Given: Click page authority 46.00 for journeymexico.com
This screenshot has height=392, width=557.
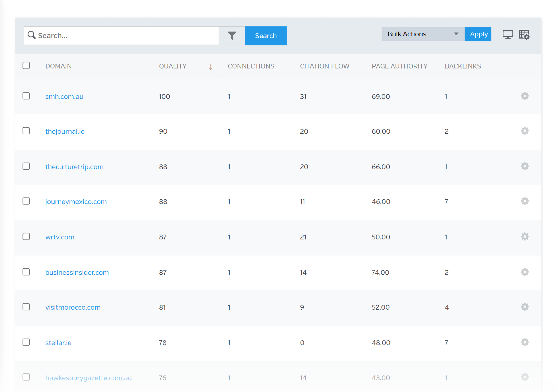Looking at the screenshot, I should tap(381, 202).
